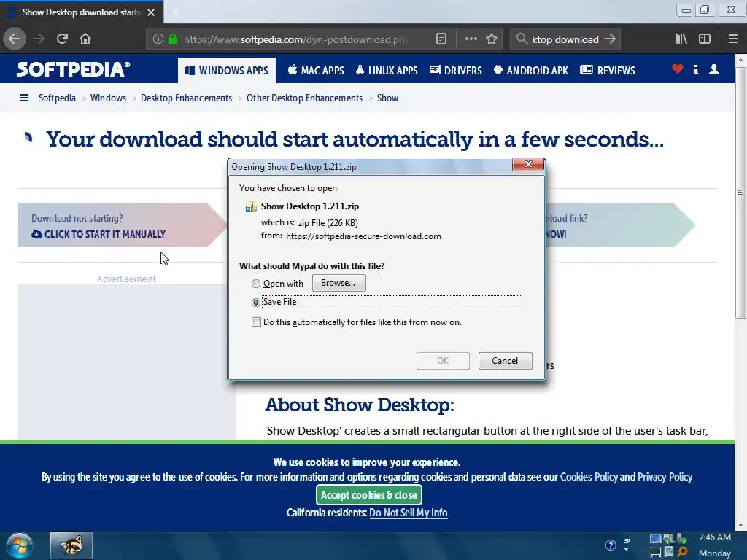Open the Linux Apps section
Image resolution: width=747 pixels, height=560 pixels.
(x=387, y=71)
